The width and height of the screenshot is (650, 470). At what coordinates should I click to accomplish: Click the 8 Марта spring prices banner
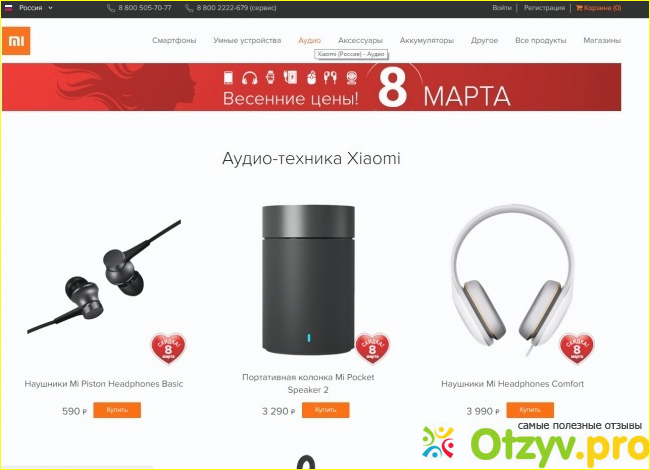click(311, 87)
